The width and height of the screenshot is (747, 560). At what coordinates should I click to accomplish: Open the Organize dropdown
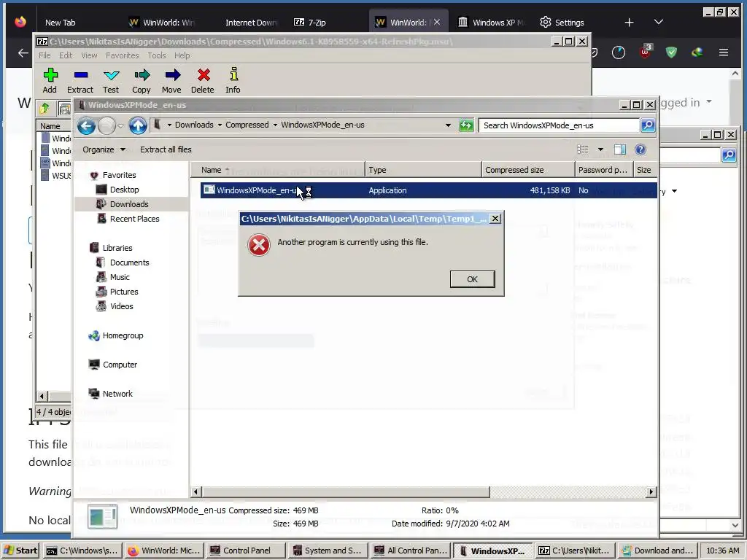pyautogui.click(x=104, y=149)
